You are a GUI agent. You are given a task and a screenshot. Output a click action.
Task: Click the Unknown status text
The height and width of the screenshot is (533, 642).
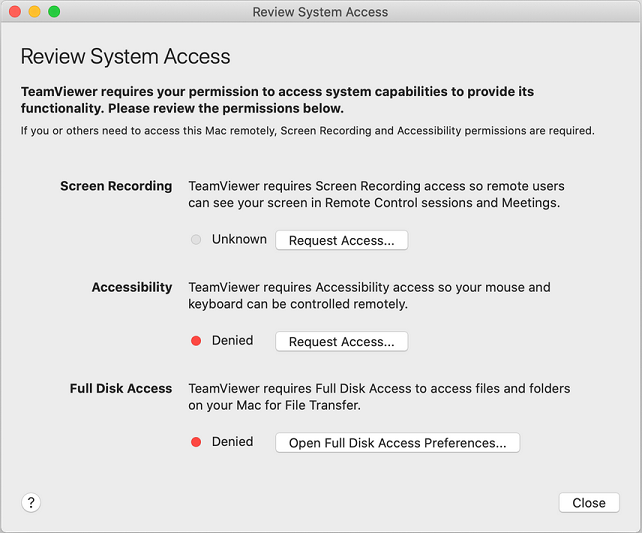point(239,240)
